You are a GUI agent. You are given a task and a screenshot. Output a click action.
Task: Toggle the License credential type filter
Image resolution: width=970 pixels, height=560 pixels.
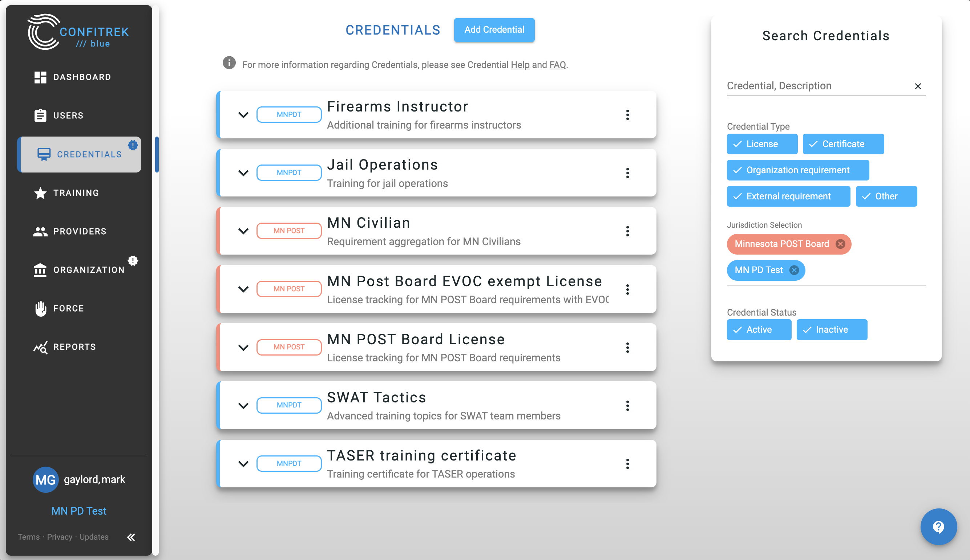point(762,144)
